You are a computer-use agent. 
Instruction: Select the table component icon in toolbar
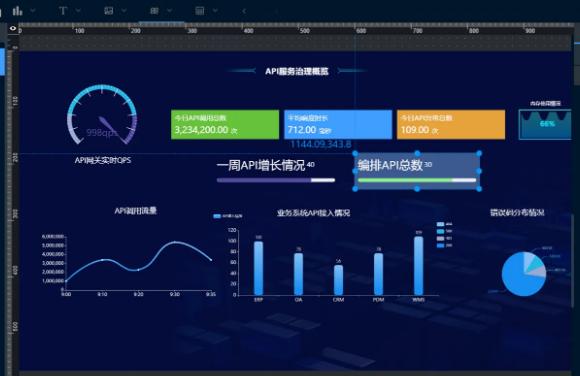click(154, 11)
